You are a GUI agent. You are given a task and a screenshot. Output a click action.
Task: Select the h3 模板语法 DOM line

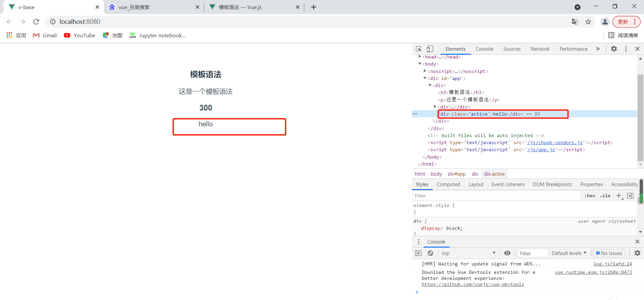461,92
